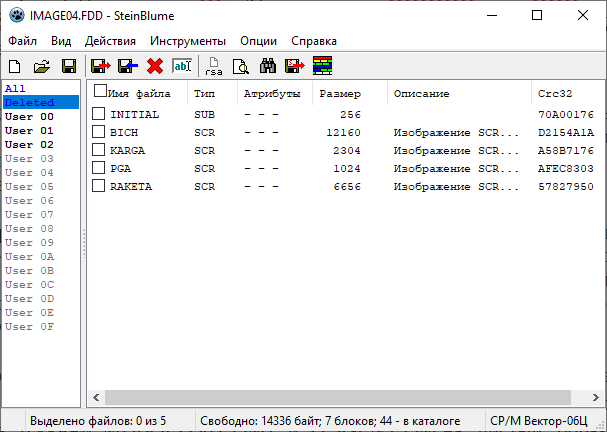Open the Действия menu

coord(110,41)
